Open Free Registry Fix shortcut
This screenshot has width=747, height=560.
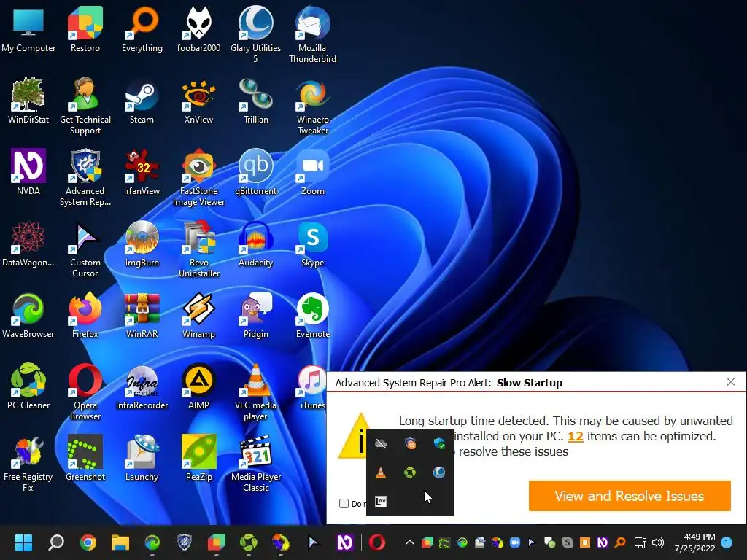click(x=28, y=463)
